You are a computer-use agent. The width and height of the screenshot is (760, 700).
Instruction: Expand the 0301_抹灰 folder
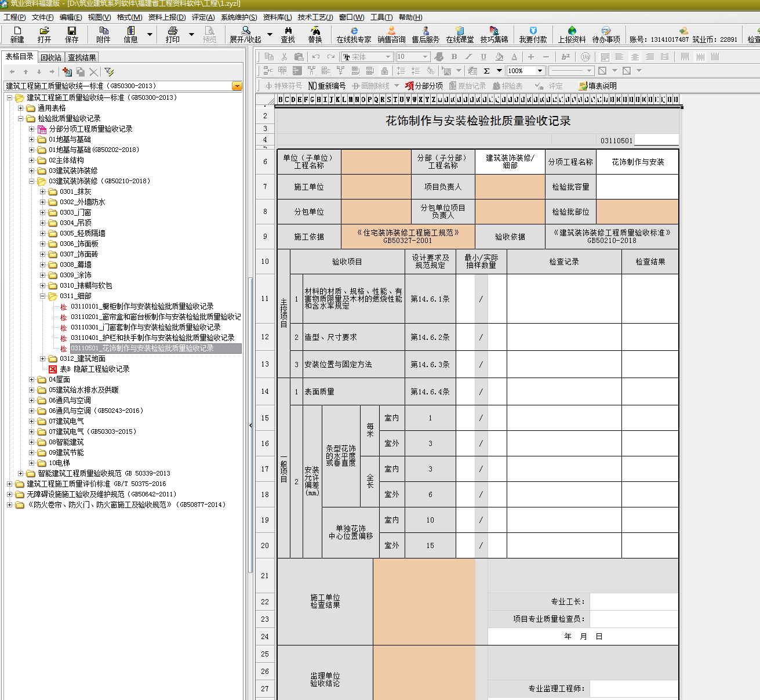coord(43,191)
